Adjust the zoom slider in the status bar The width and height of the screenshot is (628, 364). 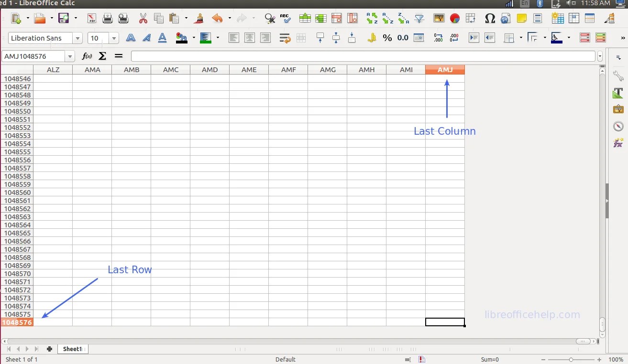571,359
